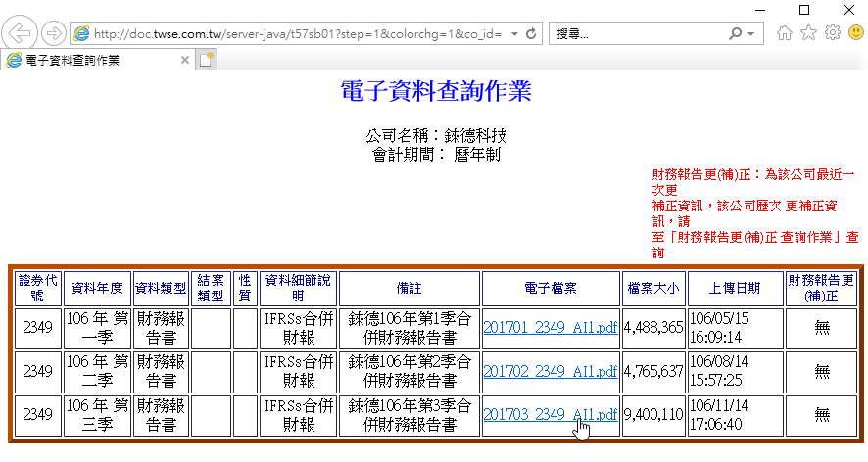Click the 性質 column header

click(245, 289)
